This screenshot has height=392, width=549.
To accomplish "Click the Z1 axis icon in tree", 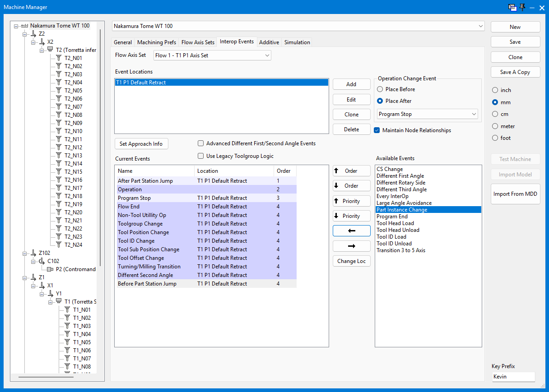I will [33, 277].
